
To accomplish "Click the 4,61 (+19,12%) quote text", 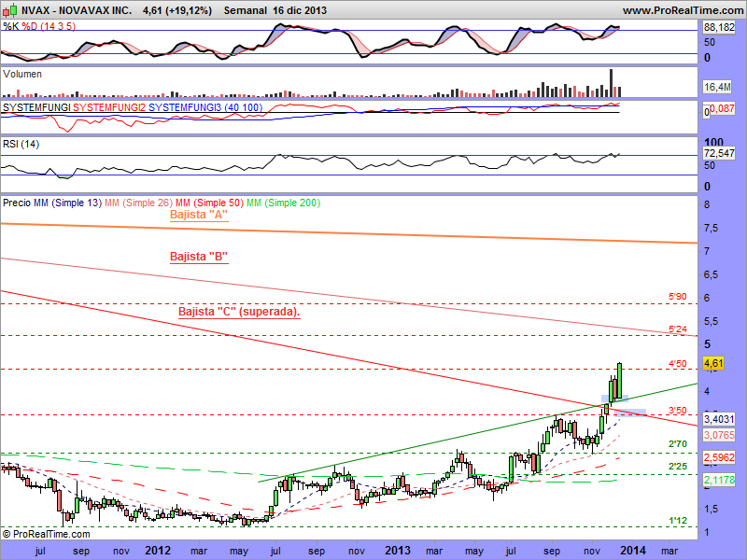I will (177, 10).
